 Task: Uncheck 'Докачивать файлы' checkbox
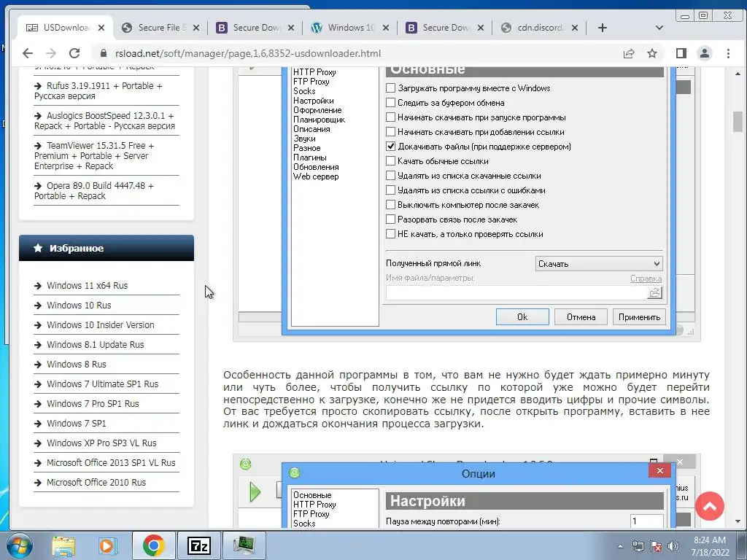pos(391,146)
